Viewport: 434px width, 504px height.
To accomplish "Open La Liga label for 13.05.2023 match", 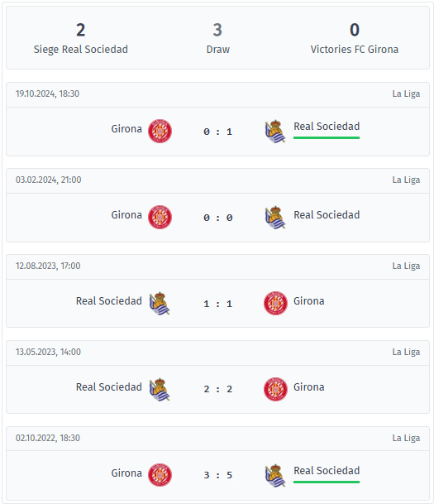I will click(406, 352).
